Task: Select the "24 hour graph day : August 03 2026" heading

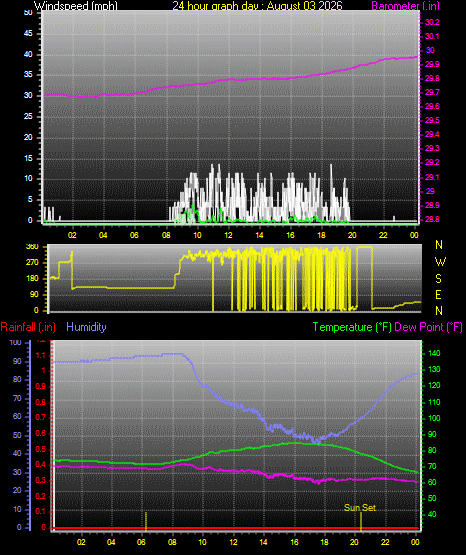Action: [x=257, y=6]
